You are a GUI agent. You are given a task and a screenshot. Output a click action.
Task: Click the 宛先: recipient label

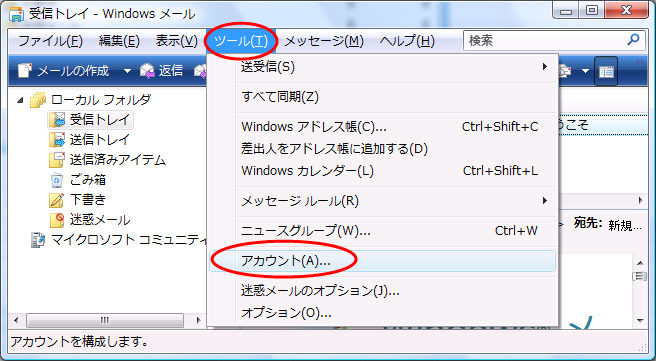[588, 223]
